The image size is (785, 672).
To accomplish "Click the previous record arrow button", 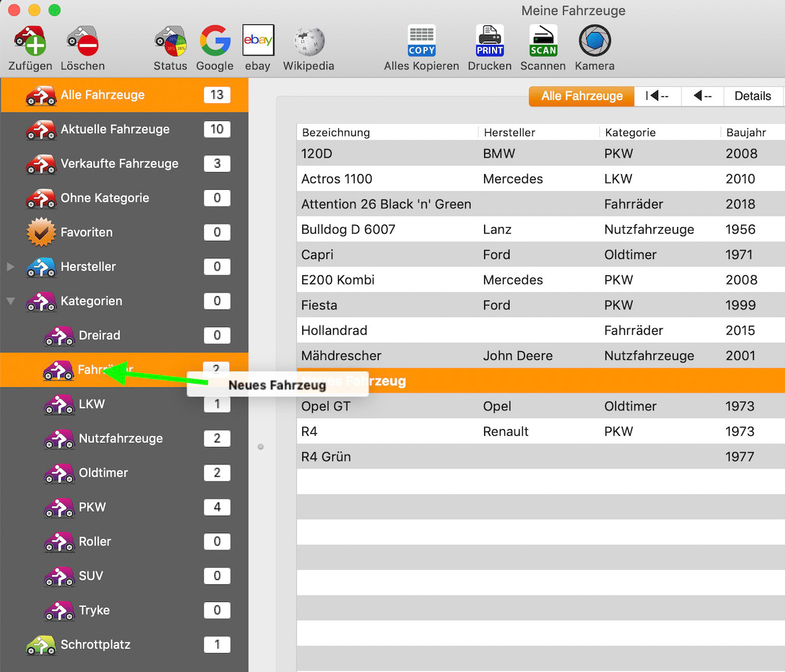I will [x=703, y=96].
